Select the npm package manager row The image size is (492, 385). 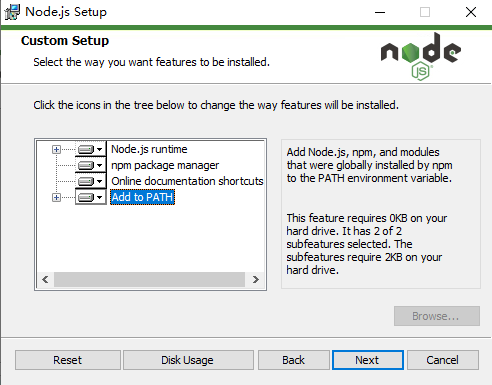[x=165, y=165]
